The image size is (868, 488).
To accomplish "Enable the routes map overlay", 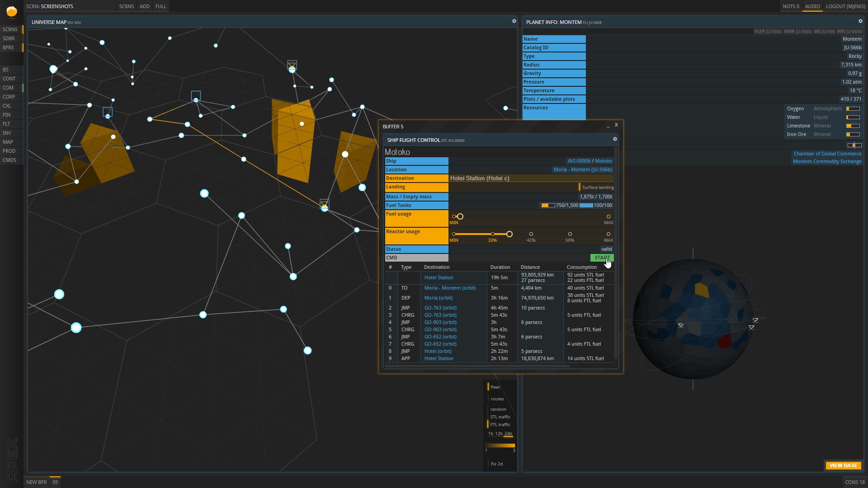I will [497, 399].
